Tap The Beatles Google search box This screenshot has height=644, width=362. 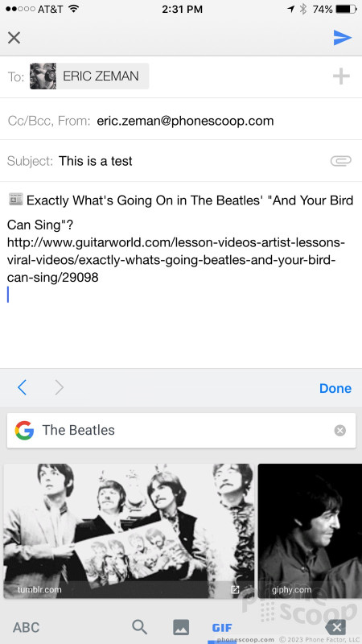pyautogui.click(x=181, y=431)
